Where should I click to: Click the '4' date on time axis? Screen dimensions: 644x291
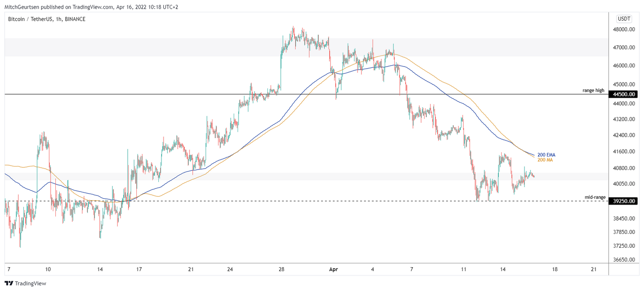(x=373, y=269)
